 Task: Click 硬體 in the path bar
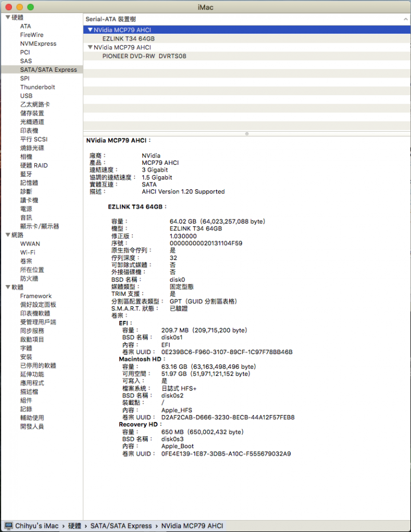[x=75, y=526]
